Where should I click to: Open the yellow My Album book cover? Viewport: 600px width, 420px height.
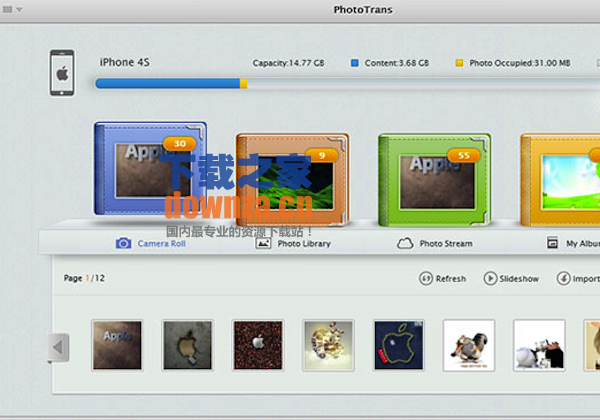560,180
